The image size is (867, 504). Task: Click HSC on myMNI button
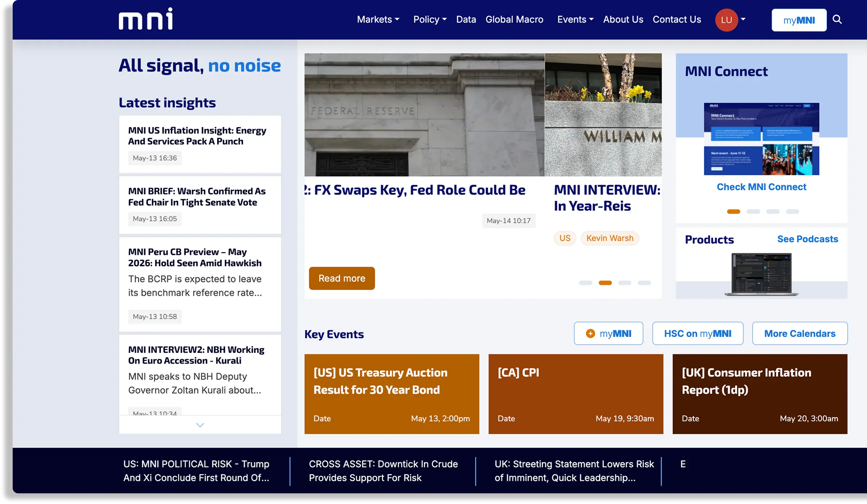pyautogui.click(x=698, y=333)
